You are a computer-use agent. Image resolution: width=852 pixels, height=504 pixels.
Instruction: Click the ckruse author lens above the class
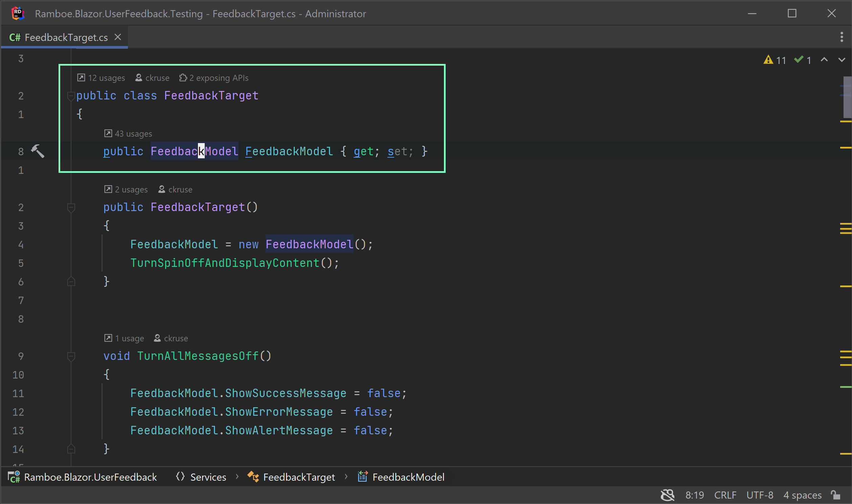click(x=152, y=78)
